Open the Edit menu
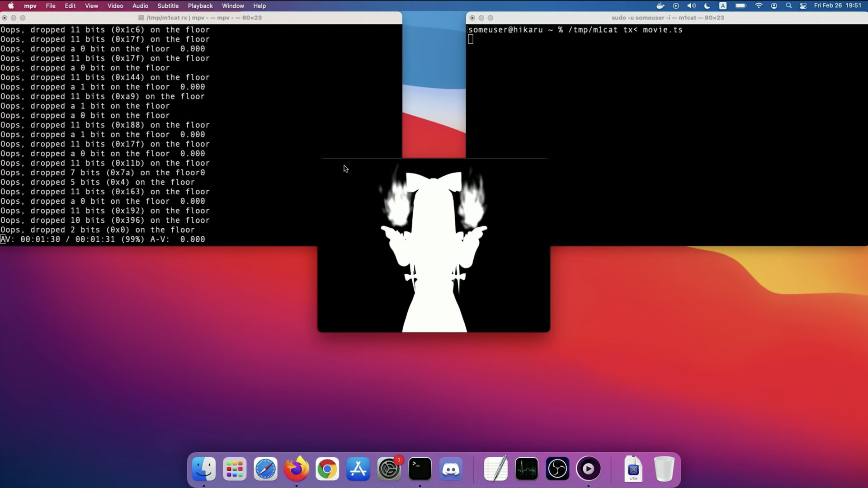The width and height of the screenshot is (868, 488). point(70,6)
